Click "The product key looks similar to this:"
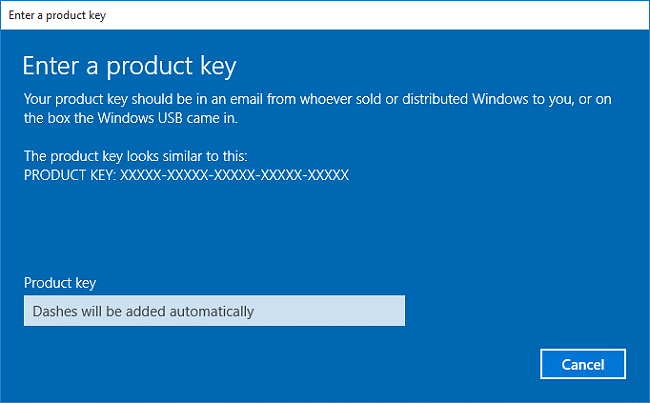 [x=137, y=156]
